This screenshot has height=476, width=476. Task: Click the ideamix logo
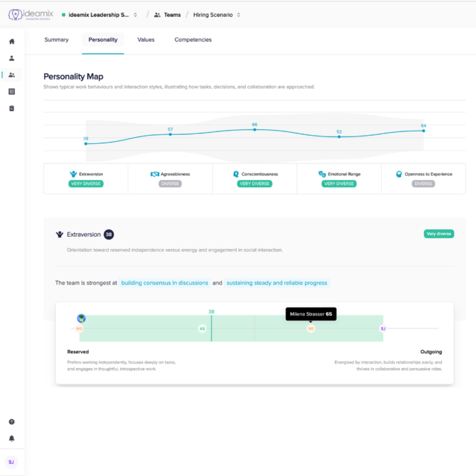pos(31,14)
